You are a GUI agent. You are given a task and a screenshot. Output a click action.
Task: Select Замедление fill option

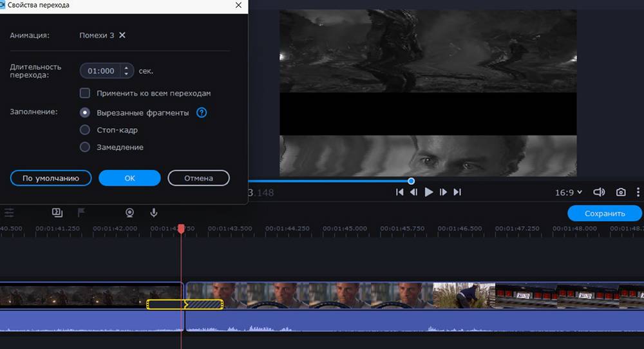(85, 147)
